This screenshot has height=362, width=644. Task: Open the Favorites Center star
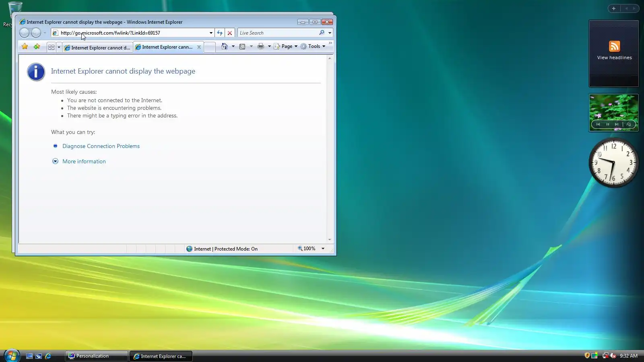pos(25,47)
